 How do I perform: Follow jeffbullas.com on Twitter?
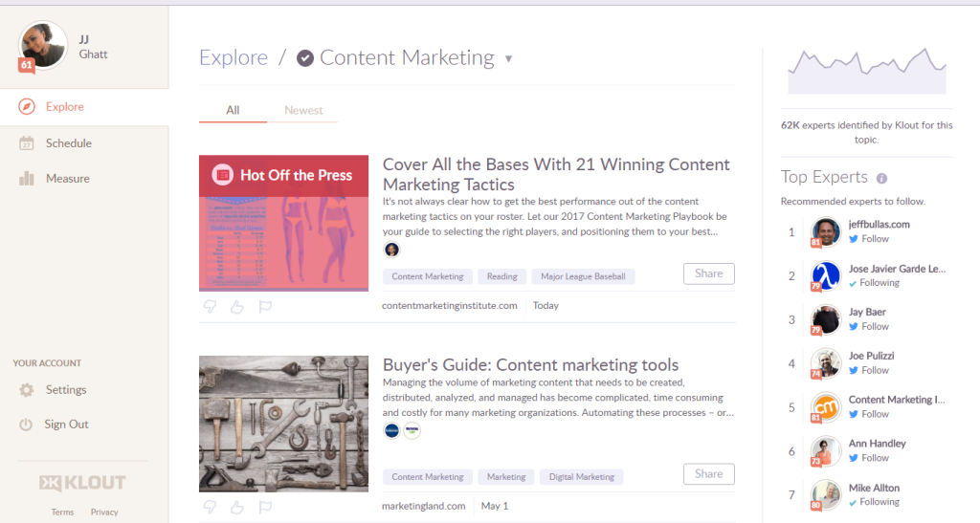869,239
